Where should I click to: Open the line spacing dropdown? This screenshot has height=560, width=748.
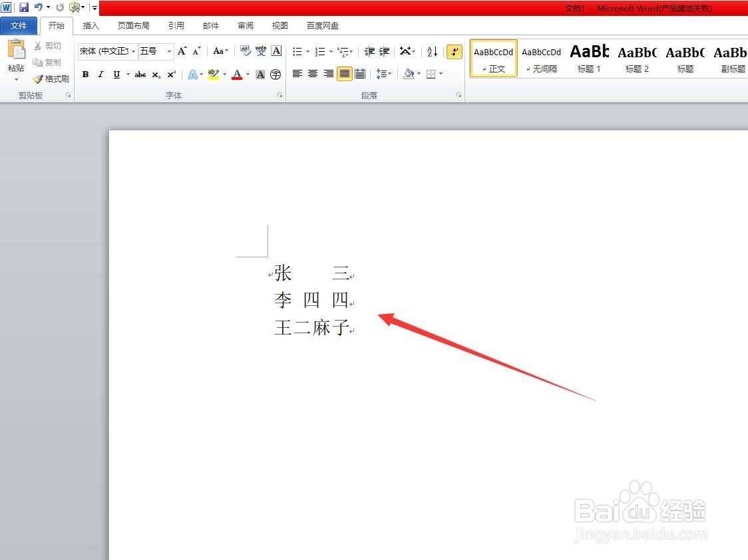[385, 74]
